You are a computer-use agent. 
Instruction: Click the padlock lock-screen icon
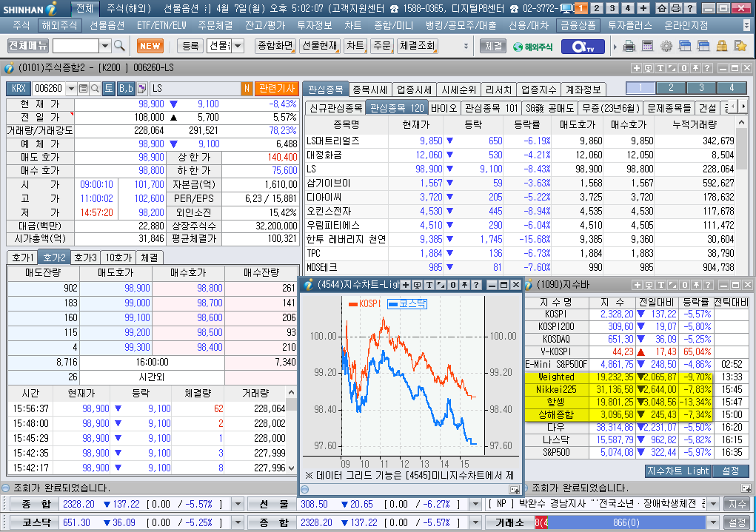pos(722,47)
